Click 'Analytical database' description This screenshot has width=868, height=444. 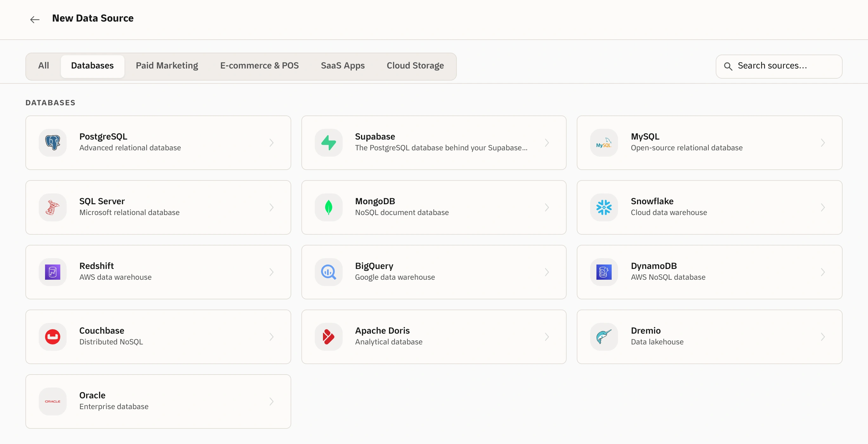tap(389, 342)
